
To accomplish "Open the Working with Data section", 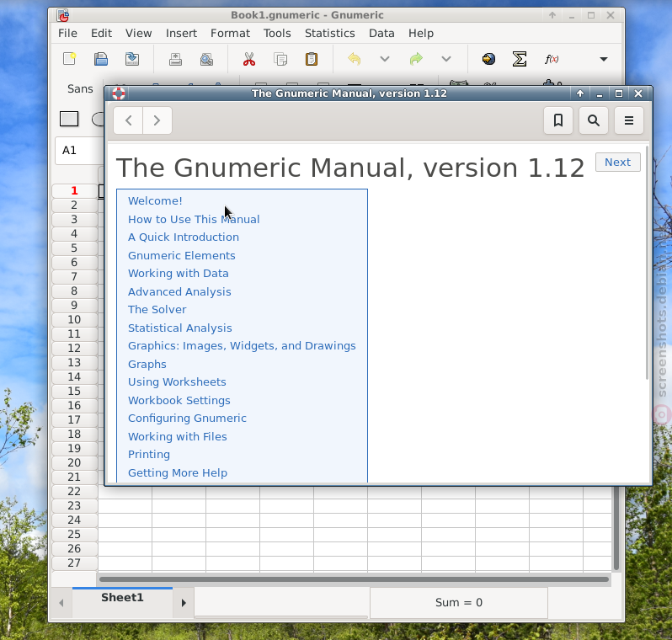I will coord(179,274).
